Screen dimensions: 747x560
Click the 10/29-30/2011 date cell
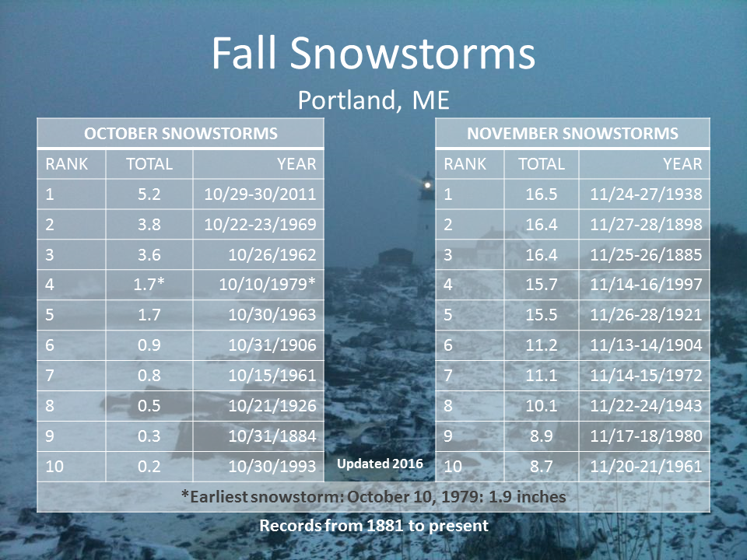coord(258,194)
